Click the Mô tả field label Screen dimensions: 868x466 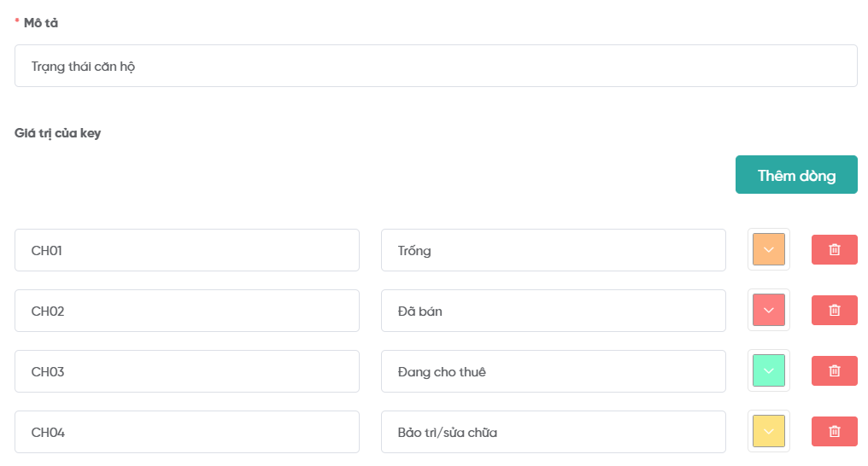40,23
